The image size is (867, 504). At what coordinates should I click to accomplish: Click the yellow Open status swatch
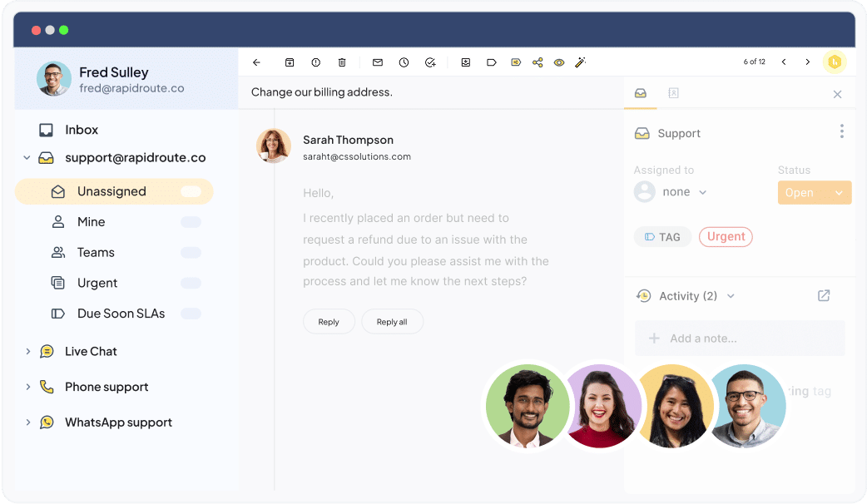(800, 193)
